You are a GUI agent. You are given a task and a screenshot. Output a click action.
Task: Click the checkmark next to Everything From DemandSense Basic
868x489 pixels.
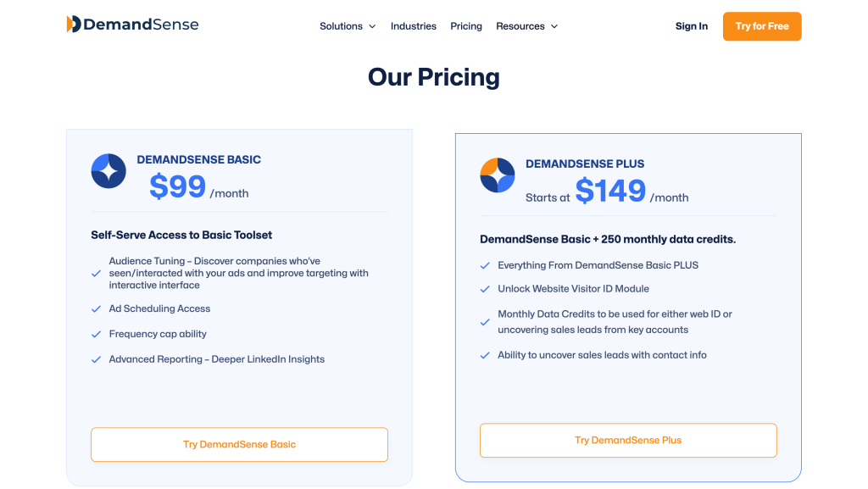(x=485, y=265)
